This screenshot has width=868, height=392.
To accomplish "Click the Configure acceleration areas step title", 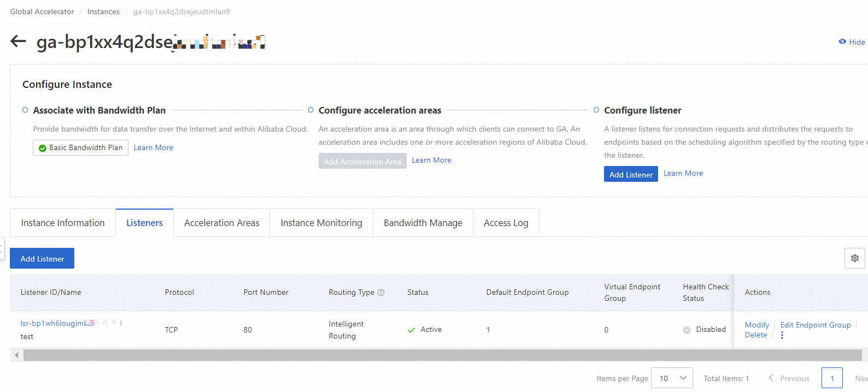I will point(380,110).
